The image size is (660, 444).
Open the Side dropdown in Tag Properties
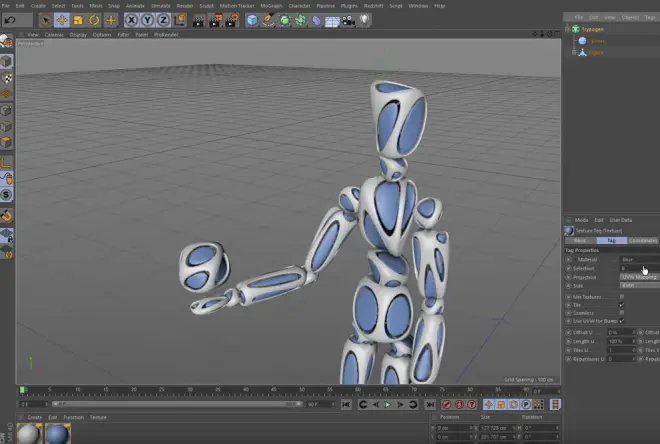pos(638,286)
